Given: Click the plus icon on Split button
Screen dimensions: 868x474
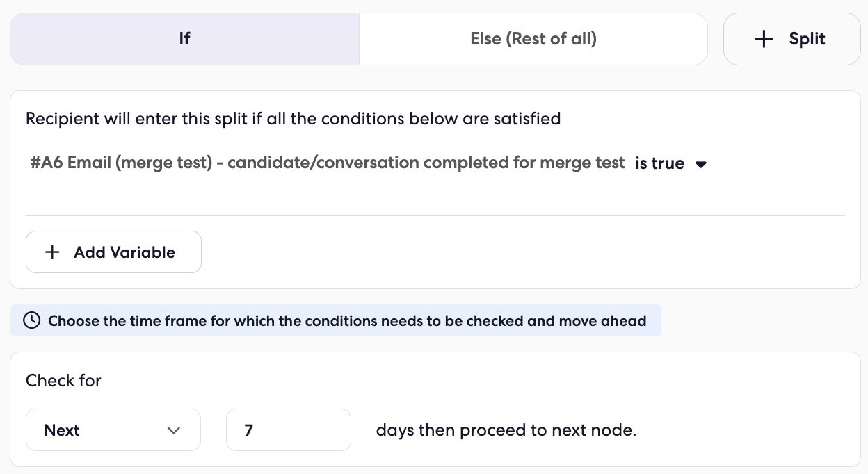Looking at the screenshot, I should [x=764, y=39].
